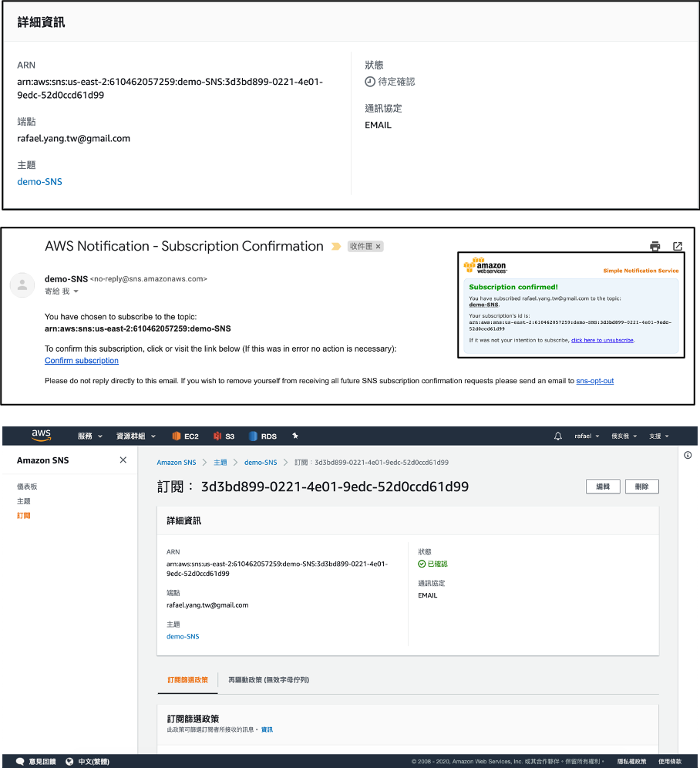Click the info circle icon at right
The height and width of the screenshot is (768, 700).
(x=688, y=455)
